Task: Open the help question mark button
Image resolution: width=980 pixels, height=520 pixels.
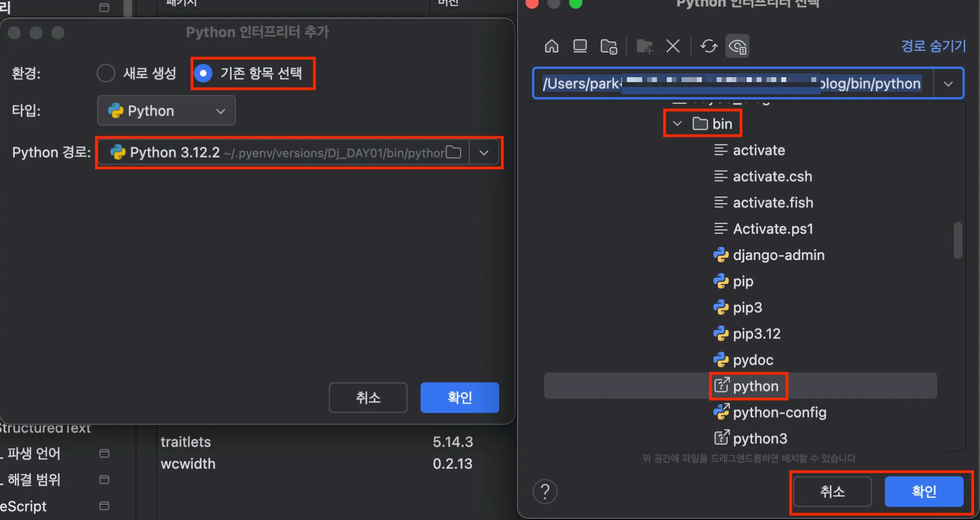Action: [545, 492]
